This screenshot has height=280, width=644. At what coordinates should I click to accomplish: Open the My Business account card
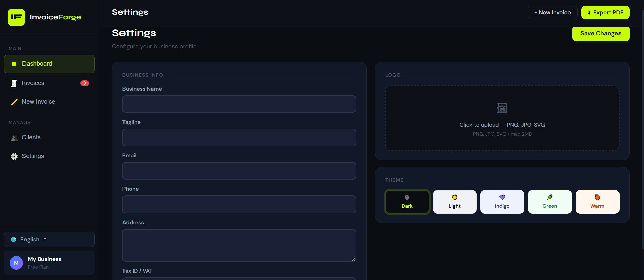[49, 263]
